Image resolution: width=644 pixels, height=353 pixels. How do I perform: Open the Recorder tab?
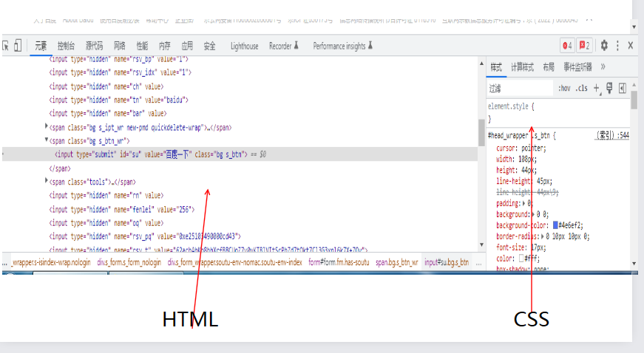pos(284,46)
